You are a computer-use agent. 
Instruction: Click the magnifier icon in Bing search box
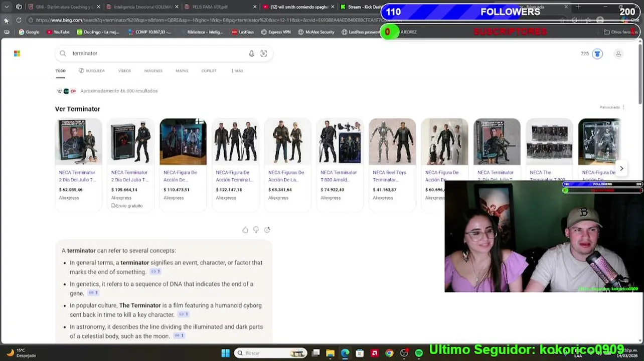63,53
